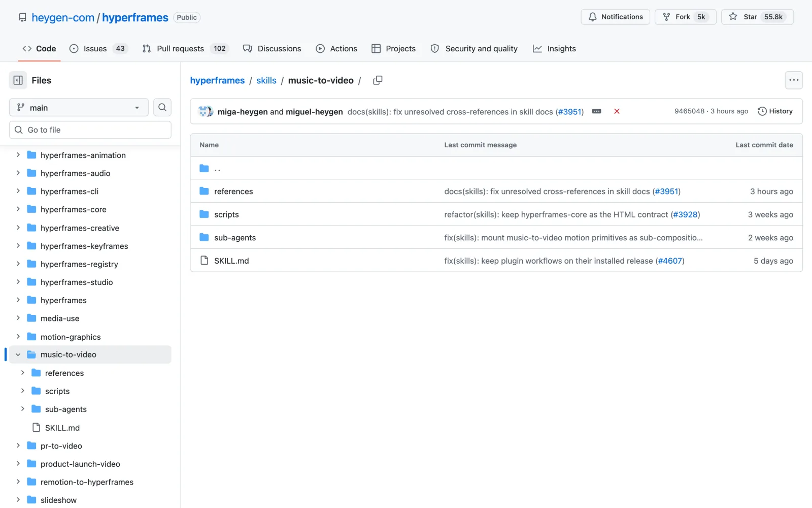Copy the music-to-video path with the copy icon

coord(378,80)
